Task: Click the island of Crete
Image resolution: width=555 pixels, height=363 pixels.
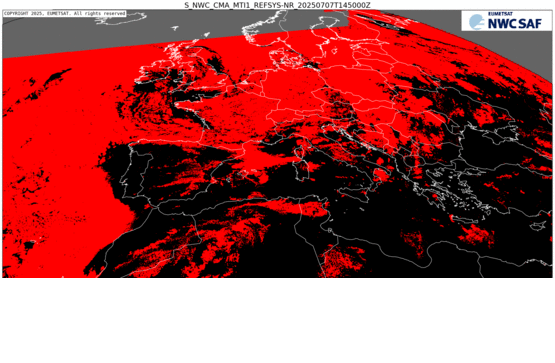Action: click(465, 220)
